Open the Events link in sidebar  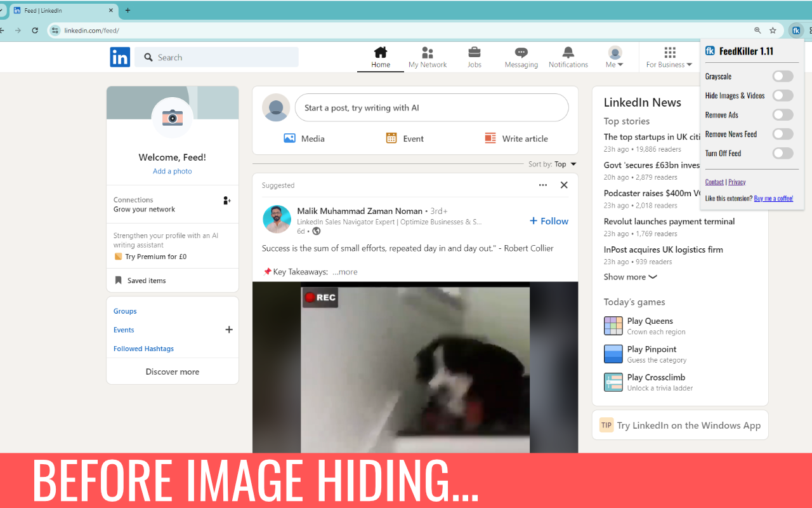(x=124, y=330)
